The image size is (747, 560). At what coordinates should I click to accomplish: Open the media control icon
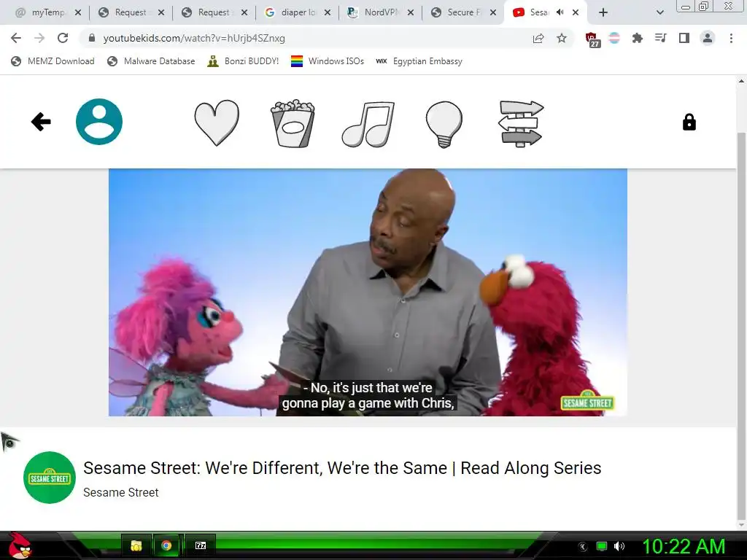click(x=661, y=38)
